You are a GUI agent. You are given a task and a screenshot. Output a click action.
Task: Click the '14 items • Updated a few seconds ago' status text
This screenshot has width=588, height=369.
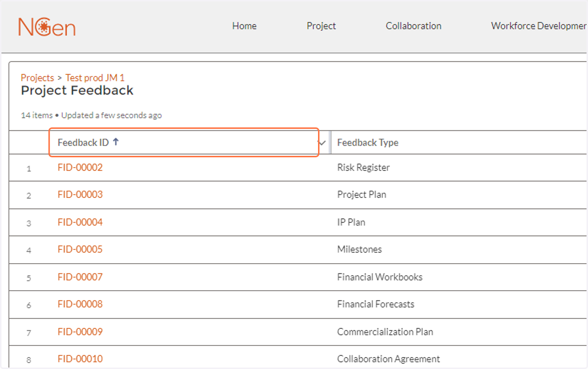91,116
